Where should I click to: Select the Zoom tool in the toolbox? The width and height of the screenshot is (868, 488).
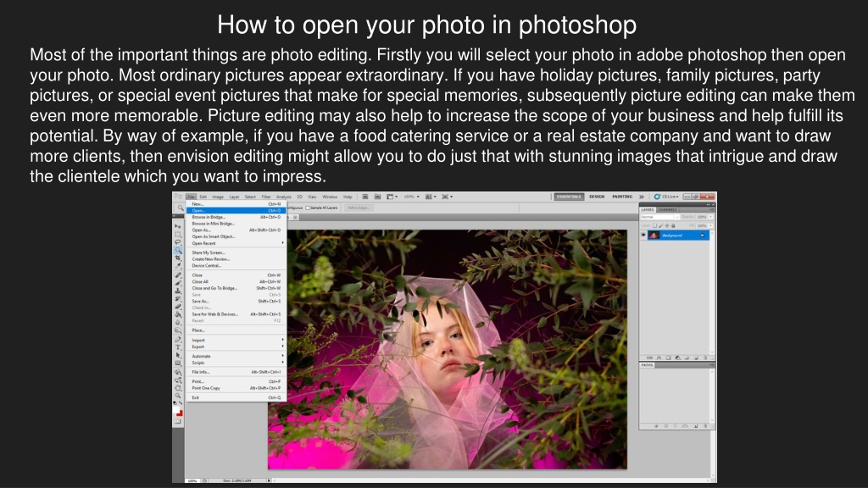178,396
